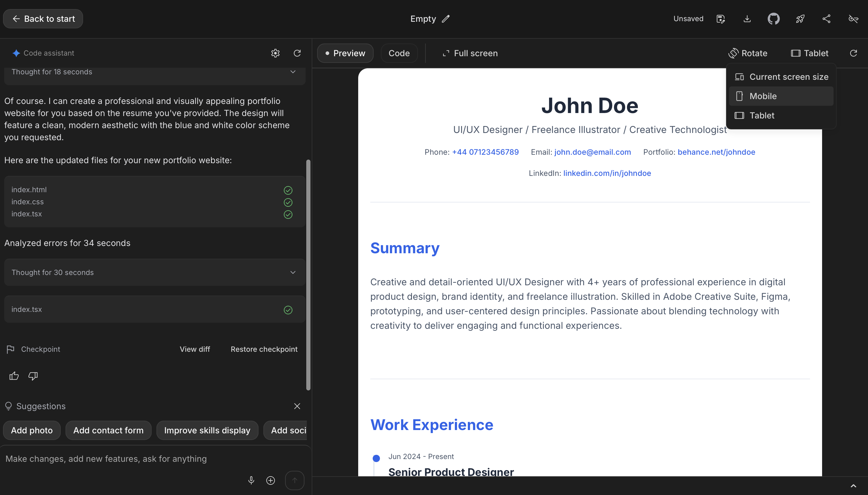
Task: Click the share icon in header
Action: click(x=826, y=19)
